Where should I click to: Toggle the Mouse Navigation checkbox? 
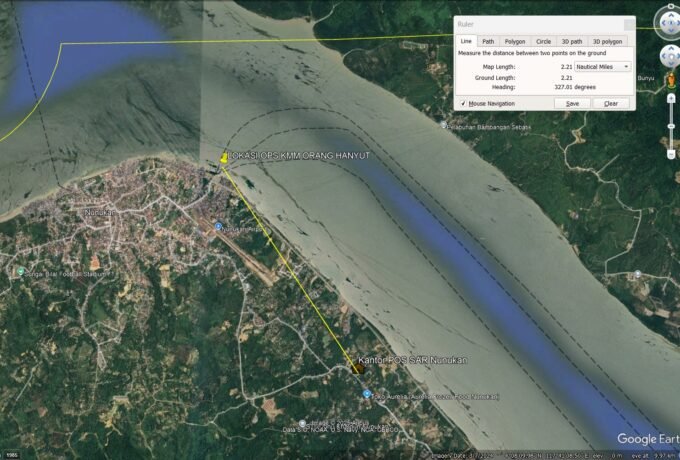462,103
